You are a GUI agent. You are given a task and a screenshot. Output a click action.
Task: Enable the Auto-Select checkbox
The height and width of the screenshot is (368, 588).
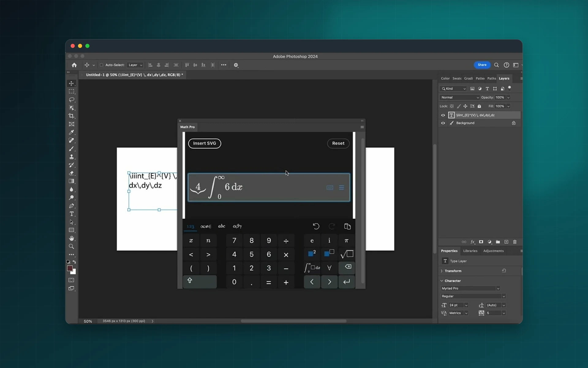pos(101,65)
